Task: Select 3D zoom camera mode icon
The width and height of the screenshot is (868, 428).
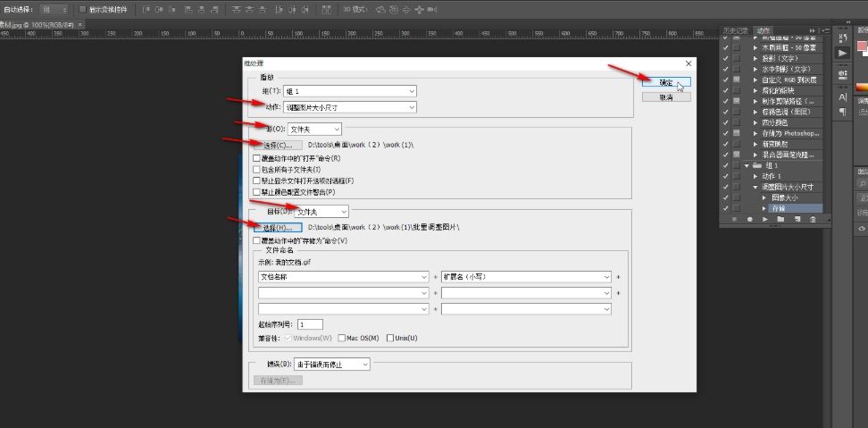Action: [432, 10]
